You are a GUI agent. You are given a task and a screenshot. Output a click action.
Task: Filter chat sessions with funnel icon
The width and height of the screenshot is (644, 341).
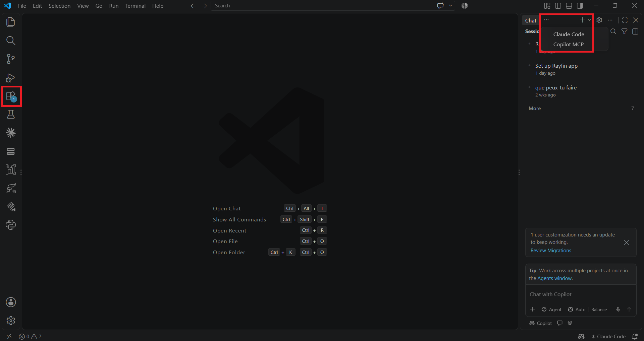click(624, 31)
